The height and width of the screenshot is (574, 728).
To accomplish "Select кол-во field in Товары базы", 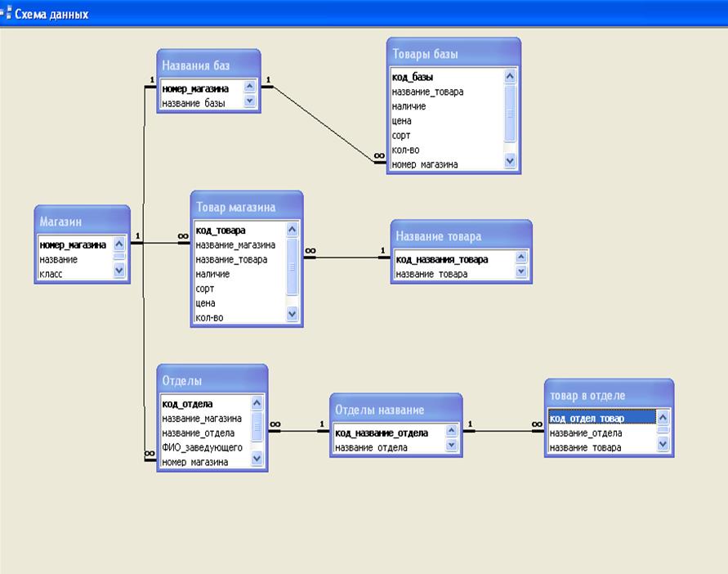I will 447,150.
